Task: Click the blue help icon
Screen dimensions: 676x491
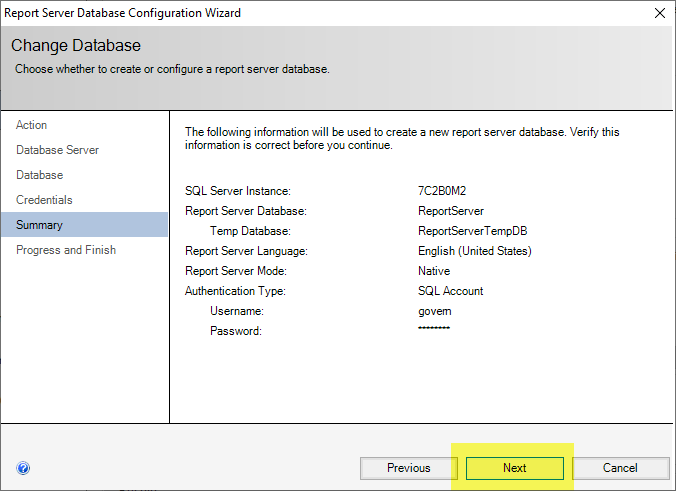Action: tap(23, 468)
